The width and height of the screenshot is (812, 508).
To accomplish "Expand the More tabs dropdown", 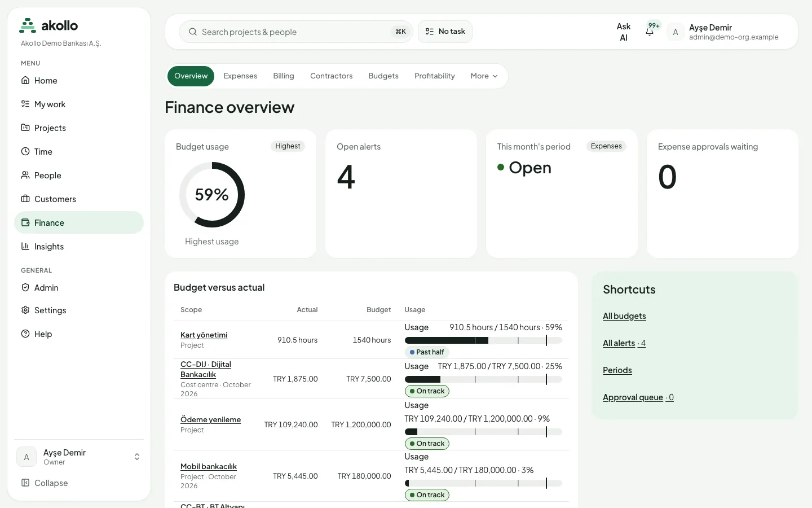I will point(484,76).
